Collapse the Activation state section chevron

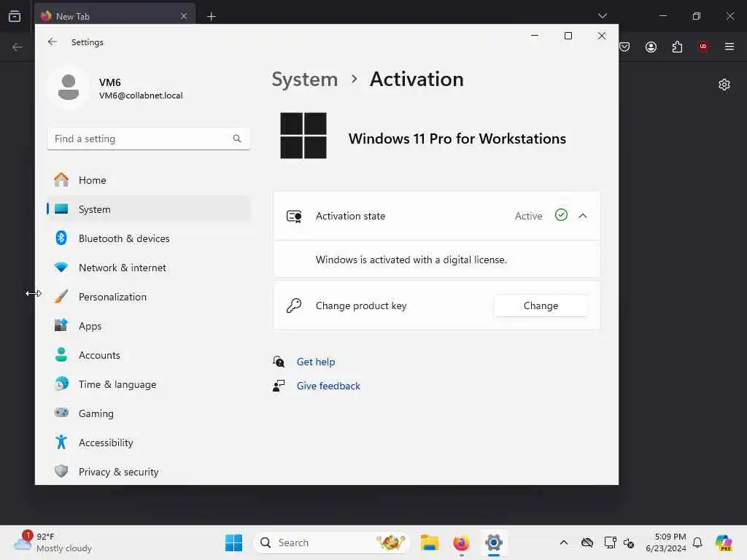[583, 216]
